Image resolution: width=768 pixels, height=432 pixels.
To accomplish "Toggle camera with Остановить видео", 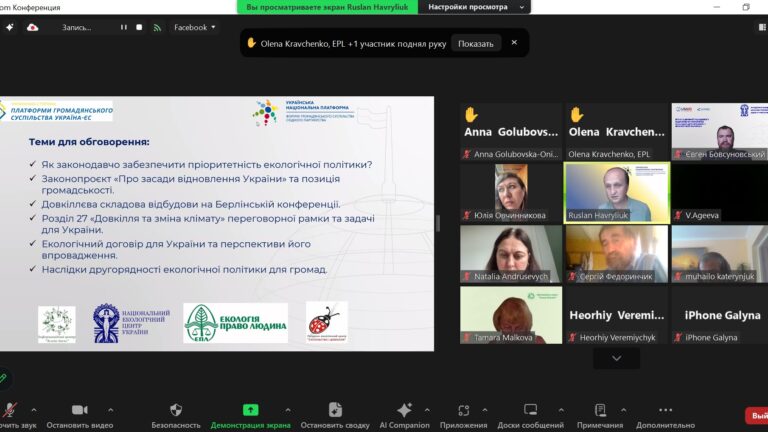I will (x=80, y=410).
